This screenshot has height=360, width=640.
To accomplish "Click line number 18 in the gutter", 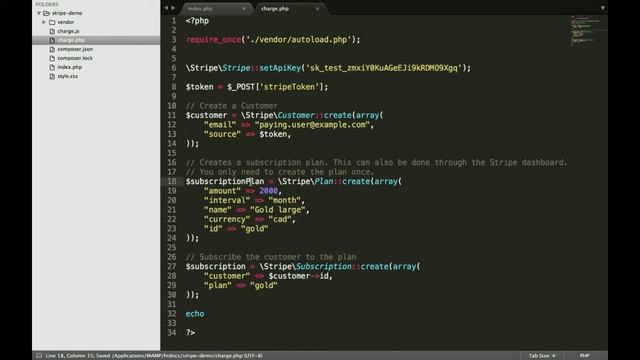I will (171, 181).
